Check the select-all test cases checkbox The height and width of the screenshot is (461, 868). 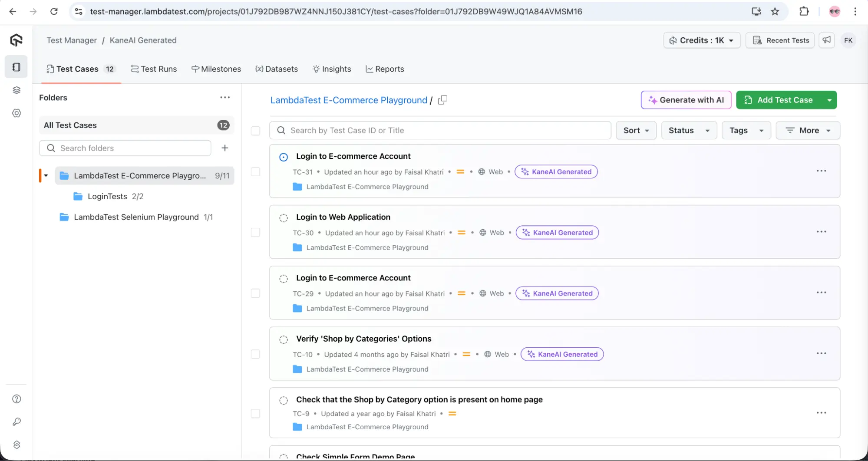(255, 131)
